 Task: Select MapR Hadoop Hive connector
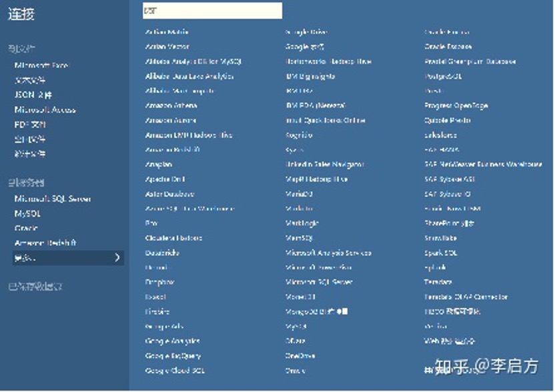tap(316, 179)
